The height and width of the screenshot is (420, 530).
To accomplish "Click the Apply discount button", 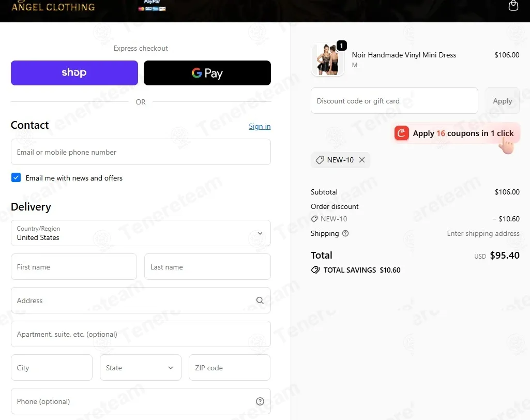I will click(502, 101).
